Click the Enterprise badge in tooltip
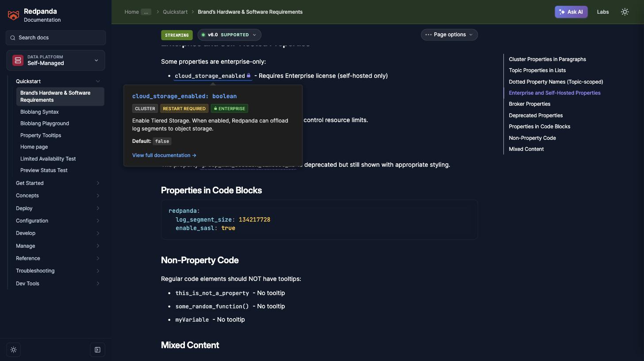644x361 pixels. (x=230, y=108)
